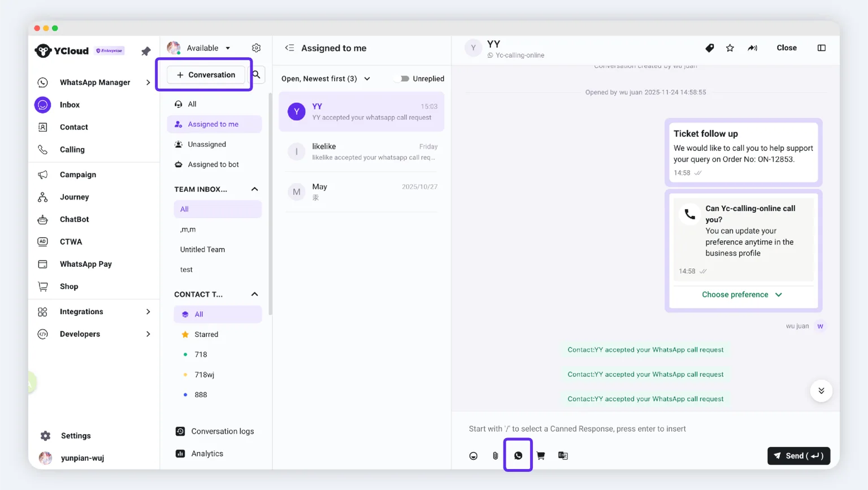The image size is (868, 490).
Task: Start a WhatsApp call from composer toolbar
Action: pyautogui.click(x=518, y=456)
